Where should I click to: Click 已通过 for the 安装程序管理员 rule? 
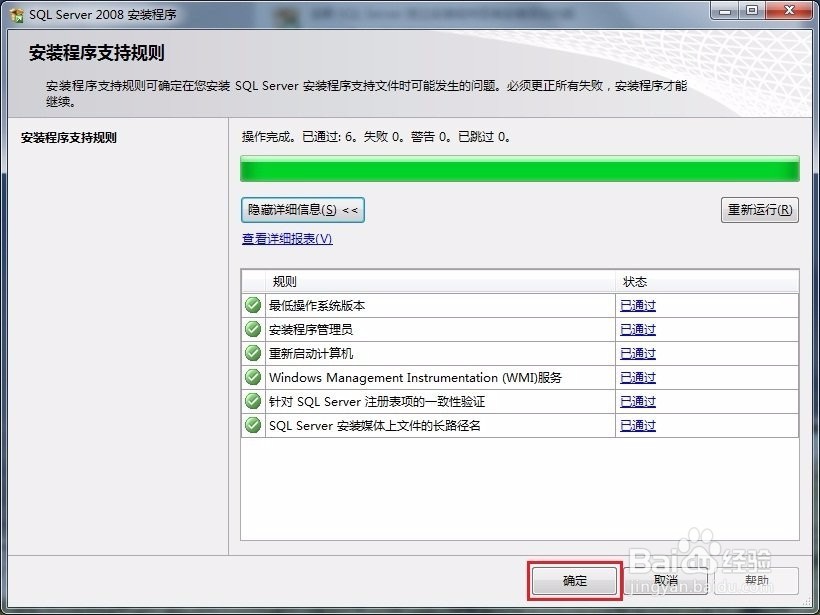pyautogui.click(x=637, y=329)
